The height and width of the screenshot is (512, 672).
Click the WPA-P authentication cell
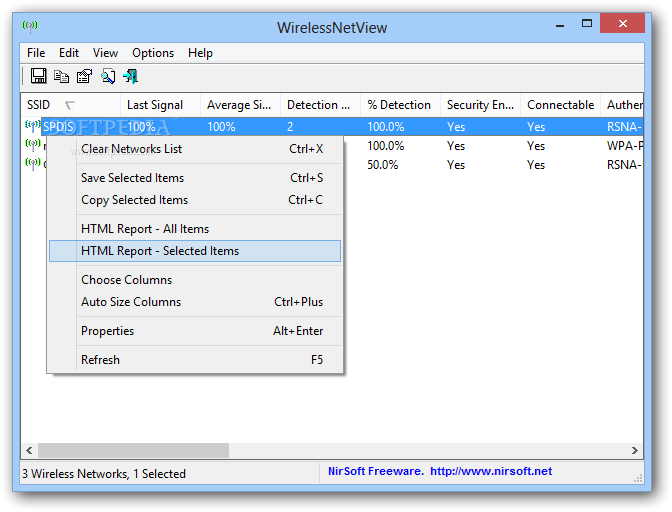625,146
